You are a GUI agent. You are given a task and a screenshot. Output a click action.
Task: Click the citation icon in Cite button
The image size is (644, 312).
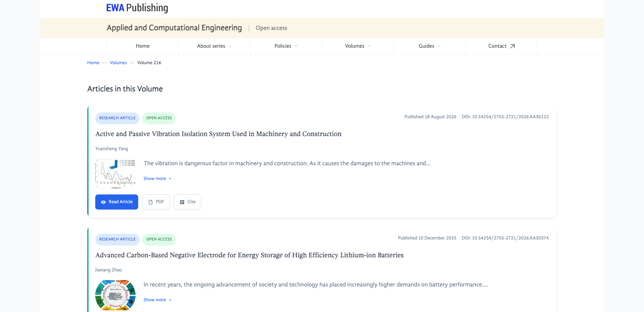click(x=182, y=202)
